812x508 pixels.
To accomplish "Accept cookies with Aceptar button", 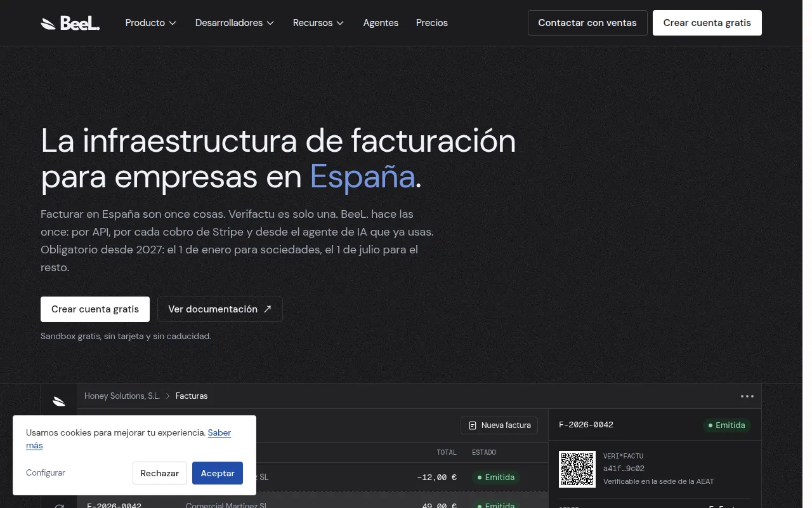I will (218, 473).
